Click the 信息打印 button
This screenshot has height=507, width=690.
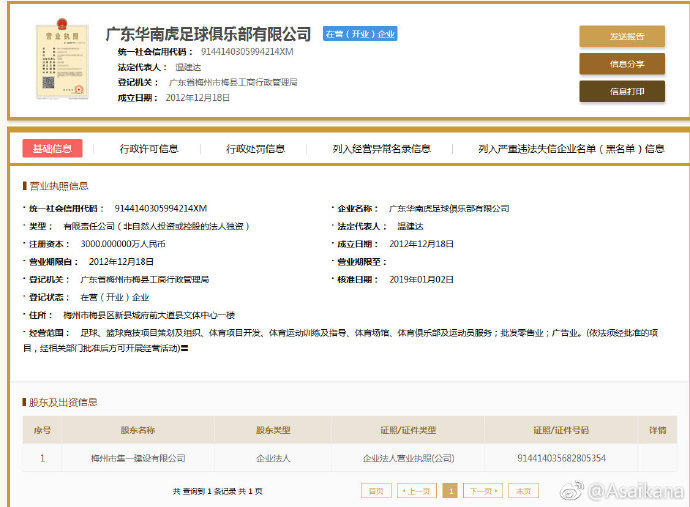[x=622, y=91]
